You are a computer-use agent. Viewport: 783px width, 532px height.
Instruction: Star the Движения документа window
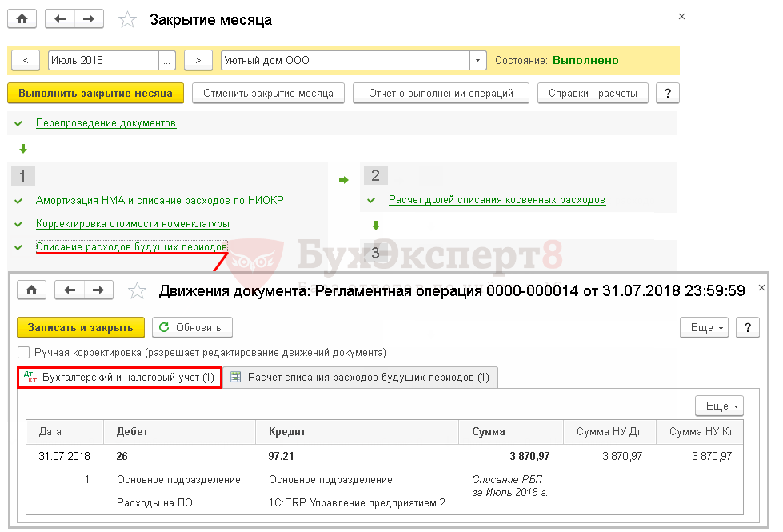(137, 290)
